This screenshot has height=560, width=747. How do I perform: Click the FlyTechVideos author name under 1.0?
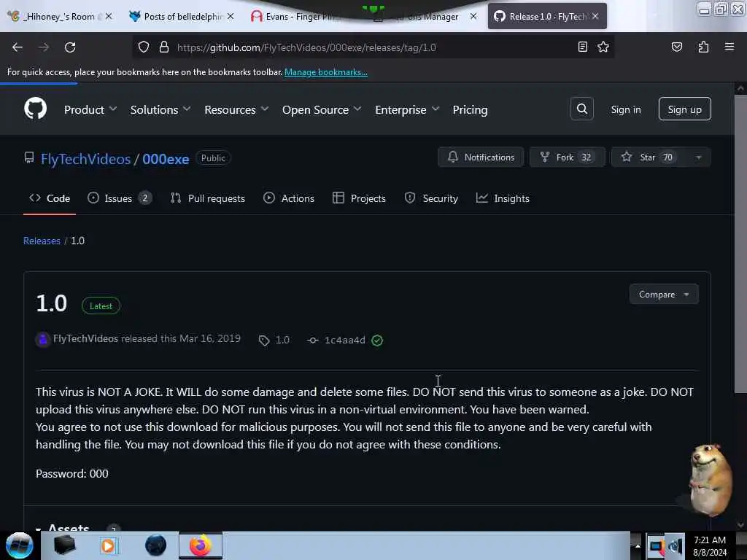(x=86, y=338)
